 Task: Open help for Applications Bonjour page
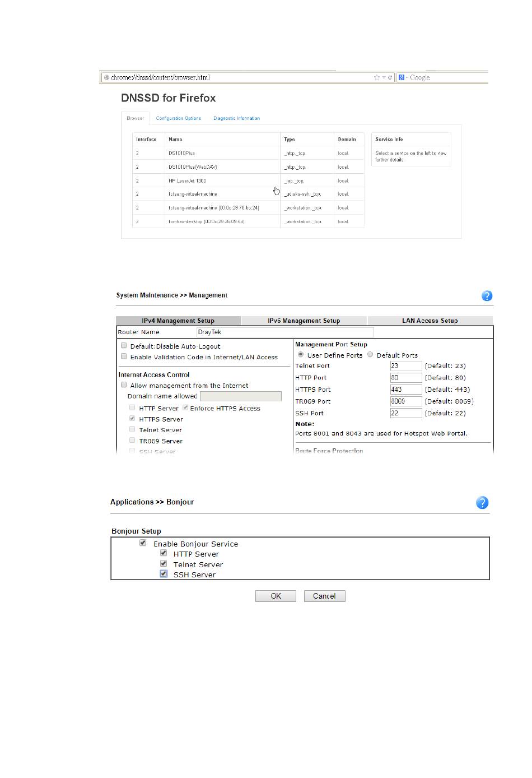(x=482, y=503)
